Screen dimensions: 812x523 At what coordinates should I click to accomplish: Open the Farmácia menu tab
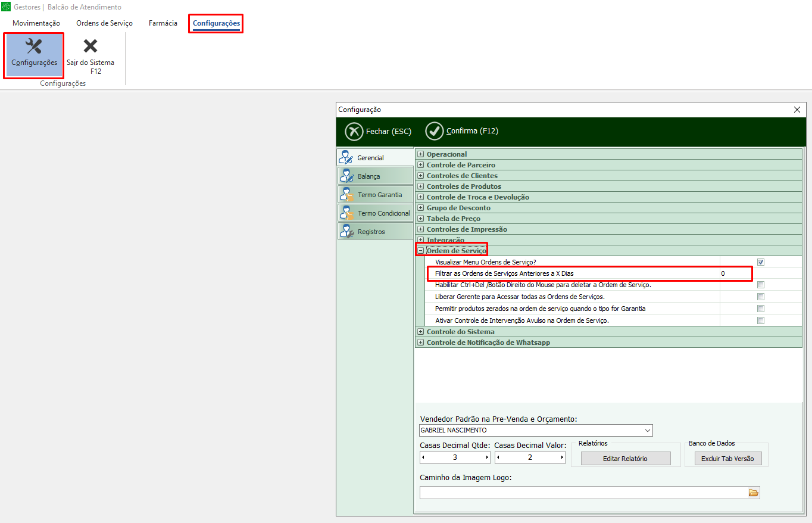[163, 23]
